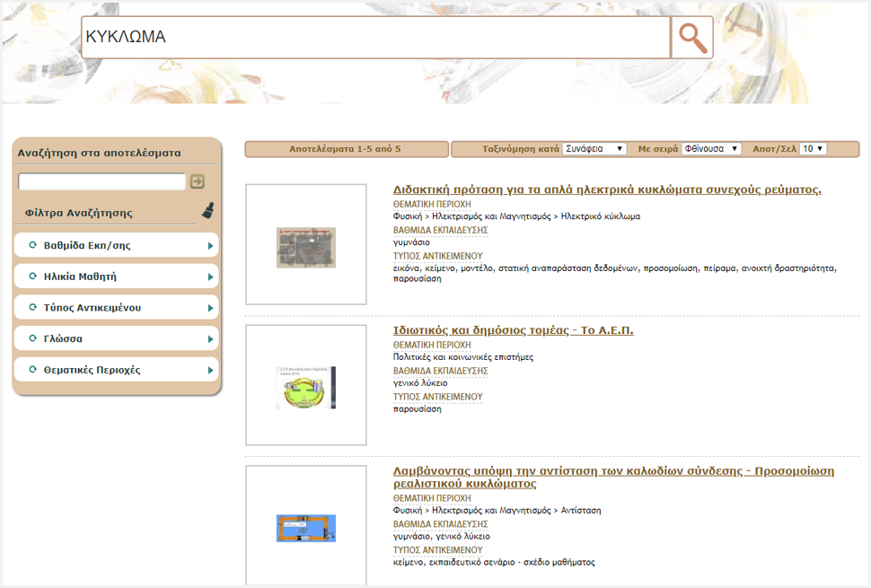Submit the search-within-results arrow button
Viewport: 871px width, 588px height.
click(198, 181)
